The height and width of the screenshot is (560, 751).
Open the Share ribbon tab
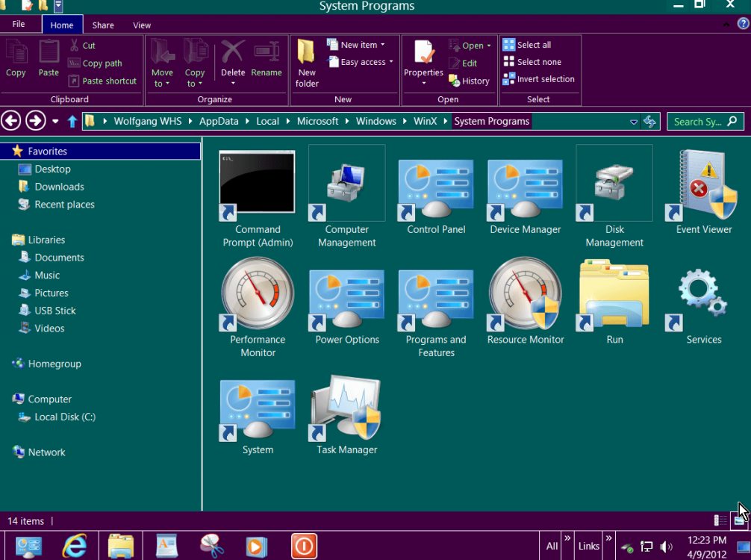[x=103, y=25]
